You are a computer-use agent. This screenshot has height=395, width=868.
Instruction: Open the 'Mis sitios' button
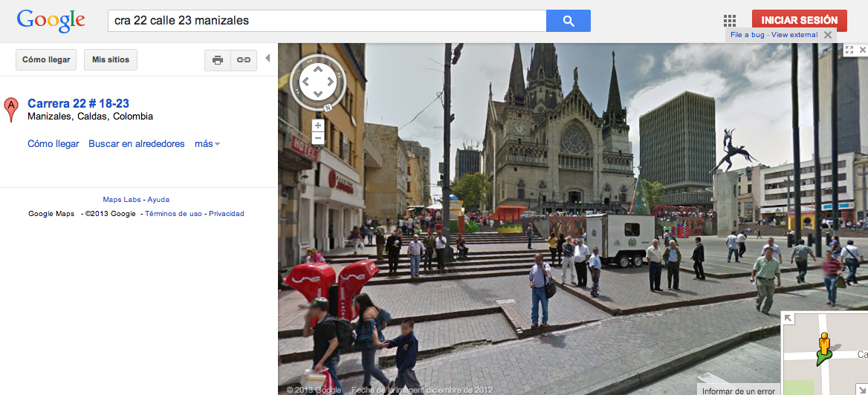point(111,60)
